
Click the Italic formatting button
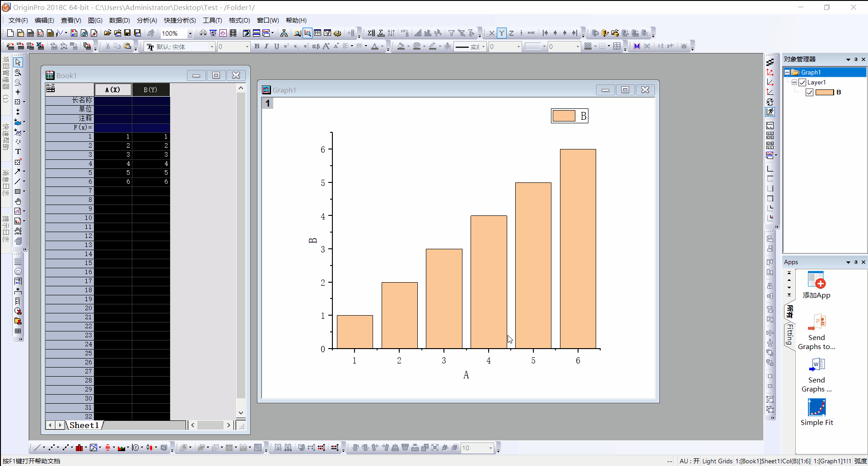(x=266, y=46)
